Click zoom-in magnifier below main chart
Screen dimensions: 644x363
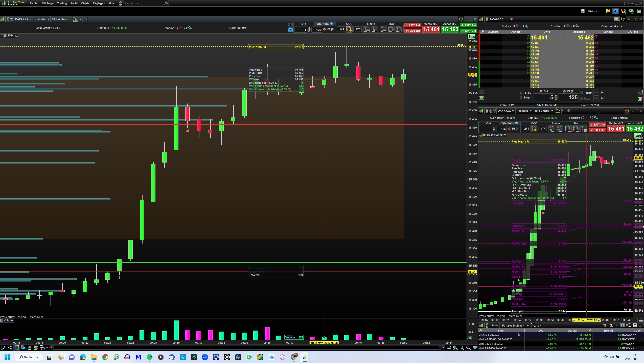(x=468, y=348)
